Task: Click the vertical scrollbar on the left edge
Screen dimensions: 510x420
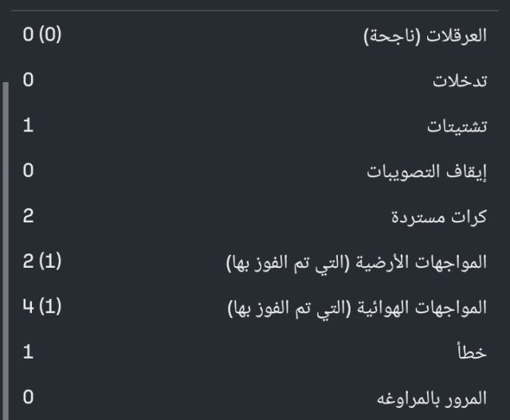Action: tap(5, 239)
